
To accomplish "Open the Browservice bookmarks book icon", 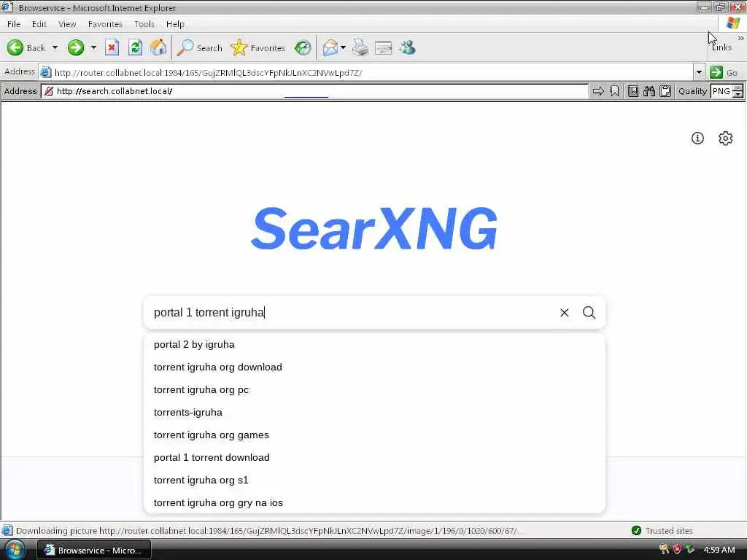I will [x=633, y=91].
